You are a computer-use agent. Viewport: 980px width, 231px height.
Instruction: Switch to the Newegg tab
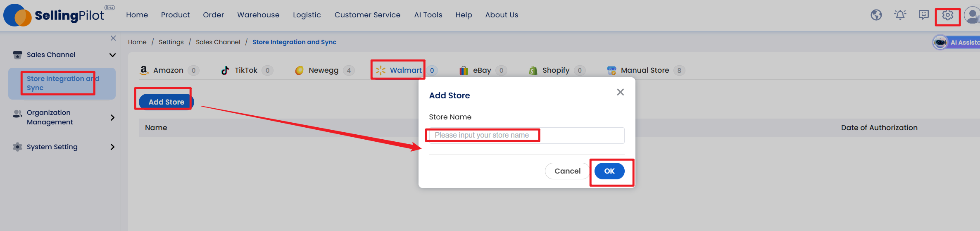pyautogui.click(x=325, y=70)
